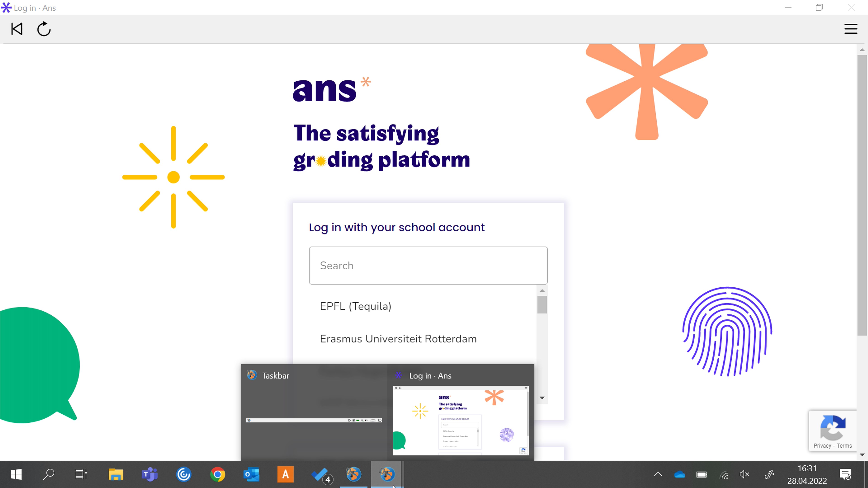This screenshot has height=488, width=868.
Task: Open OneDrive cloud tray icon
Action: point(680,474)
